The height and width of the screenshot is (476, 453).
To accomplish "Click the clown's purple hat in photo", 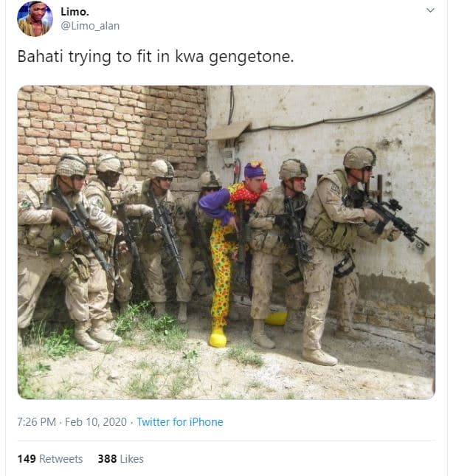I will coord(255,170).
